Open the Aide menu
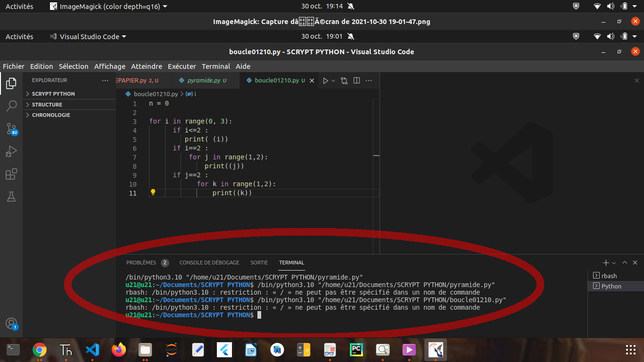The image size is (644, 362). click(x=243, y=66)
